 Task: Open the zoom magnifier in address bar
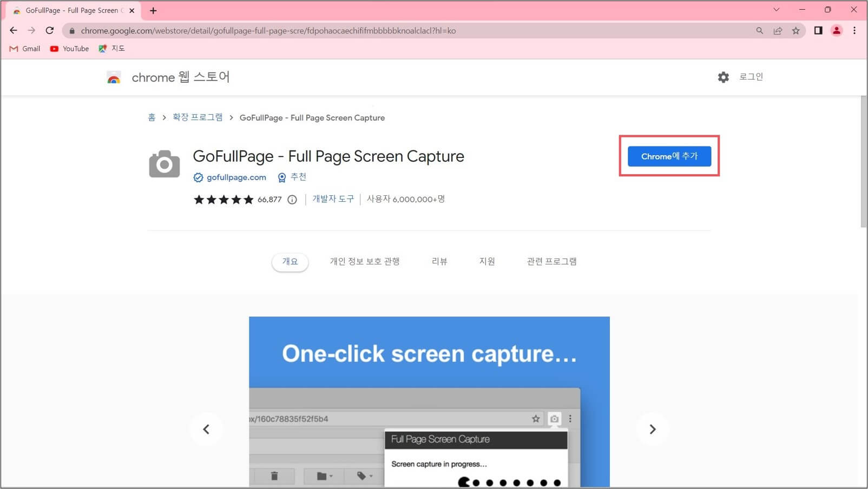[760, 31]
